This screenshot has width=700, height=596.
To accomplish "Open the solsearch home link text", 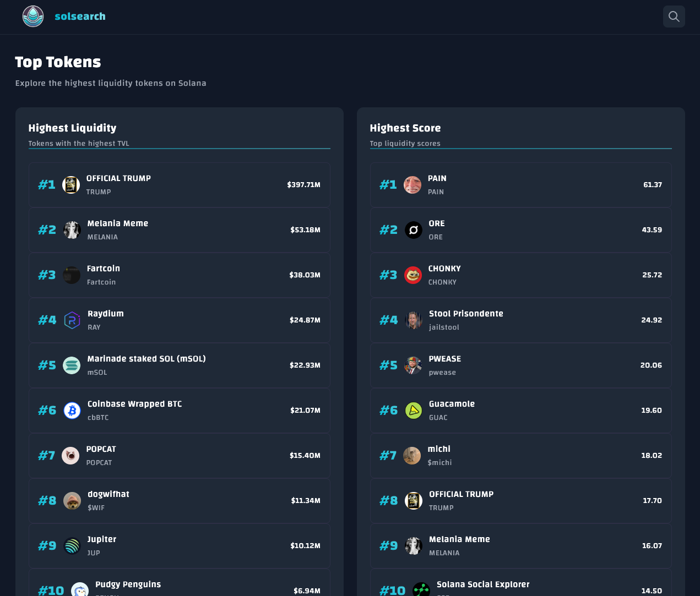I will 80,17.
